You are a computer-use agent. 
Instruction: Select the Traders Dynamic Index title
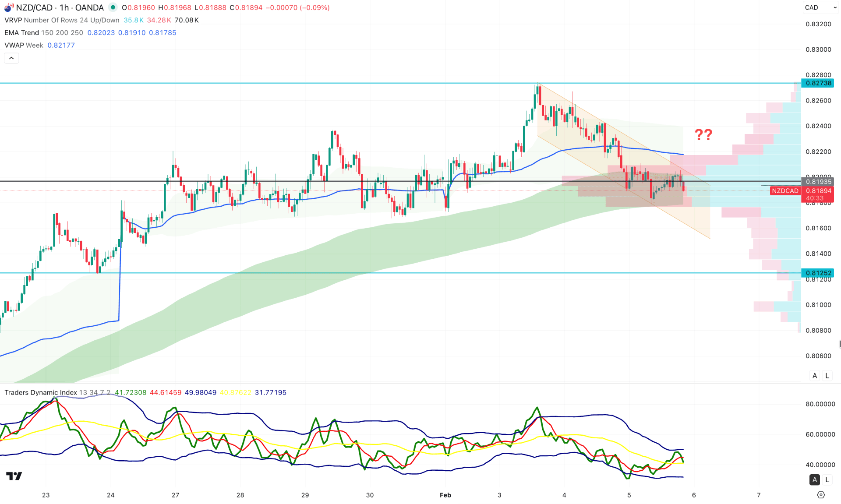[41, 393]
